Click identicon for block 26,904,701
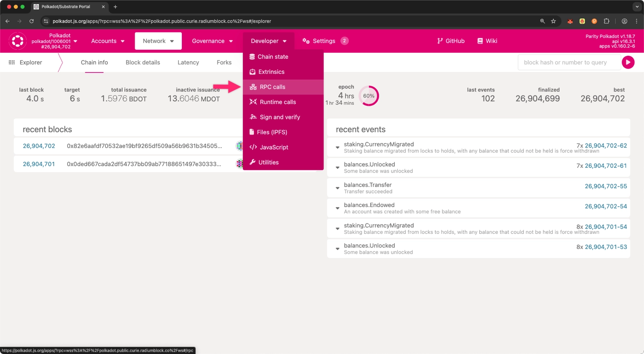The width and height of the screenshot is (644, 354). [x=239, y=164]
